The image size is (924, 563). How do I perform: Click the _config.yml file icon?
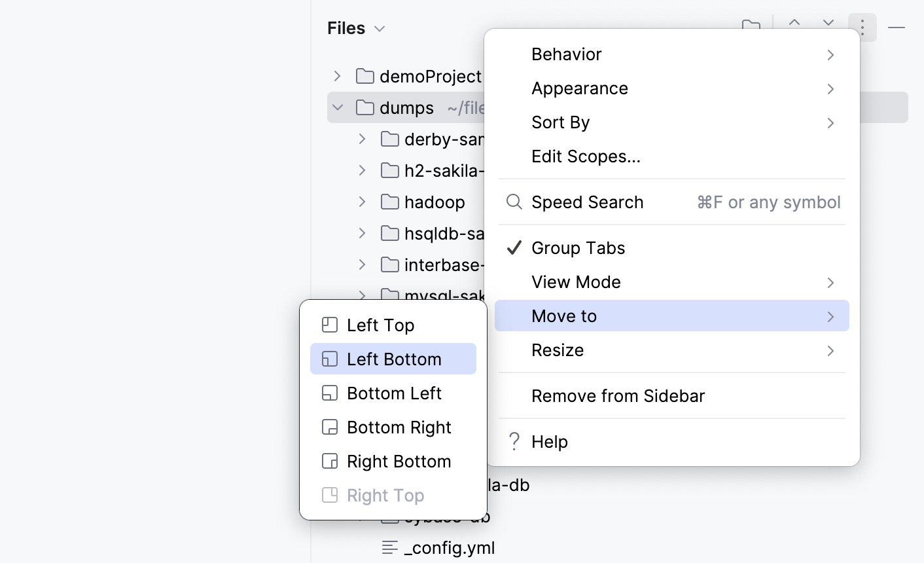pyautogui.click(x=391, y=548)
